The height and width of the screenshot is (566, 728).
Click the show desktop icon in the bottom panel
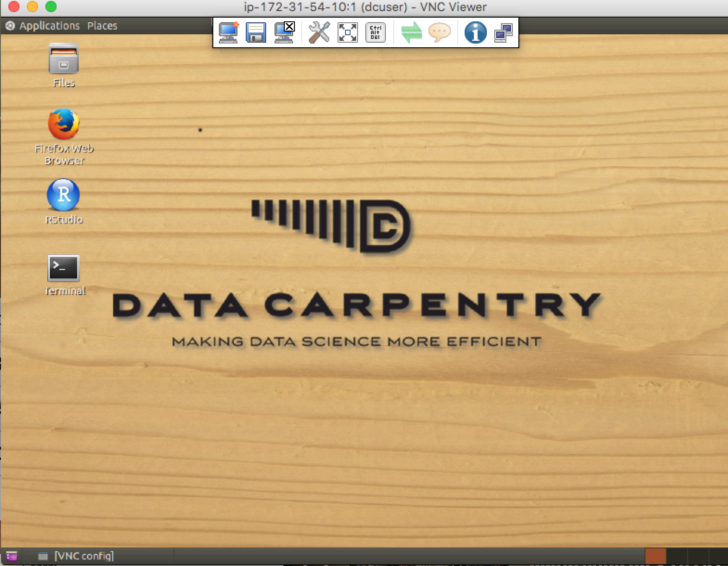(12, 555)
